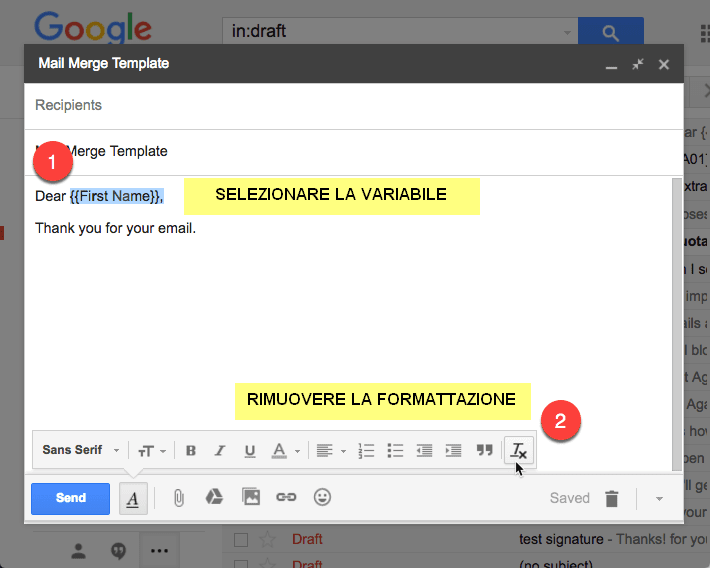This screenshot has width=710, height=568.
Task: Click the compose body scrollbar
Action: pos(676,324)
